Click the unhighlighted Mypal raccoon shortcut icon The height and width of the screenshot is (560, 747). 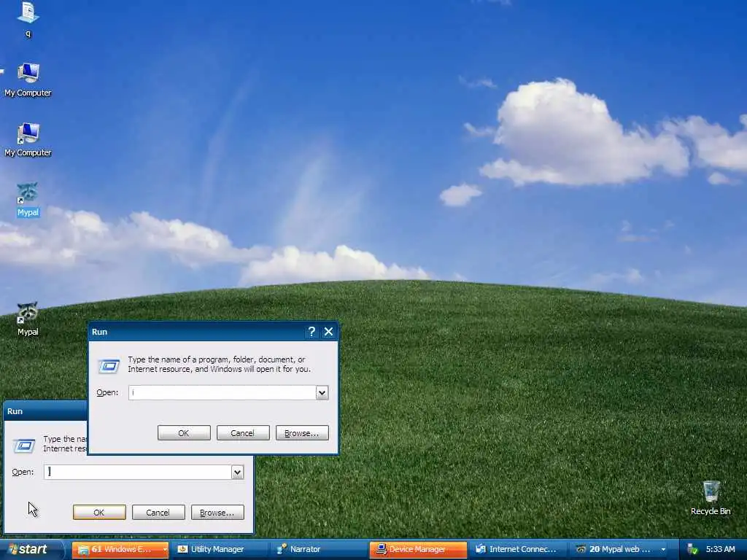point(28,319)
